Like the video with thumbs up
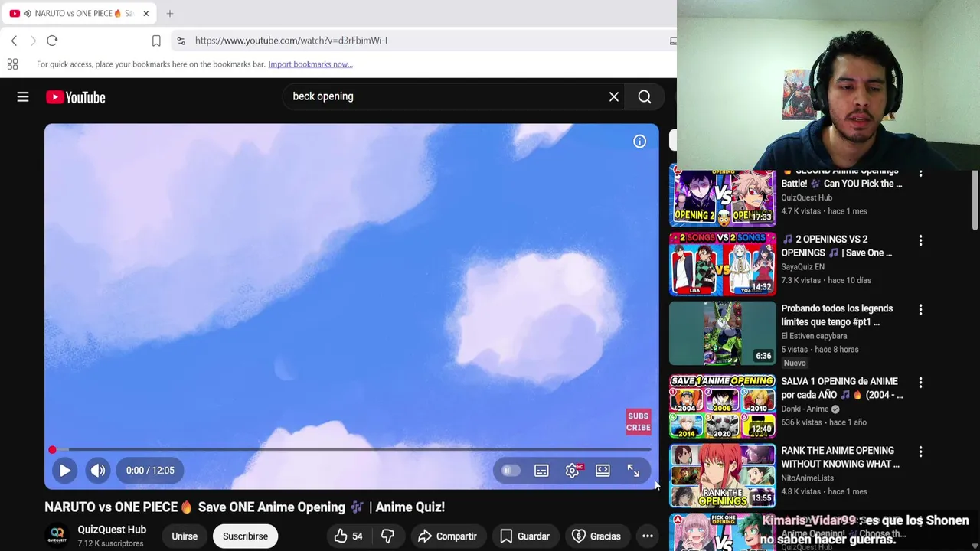 [x=348, y=536]
